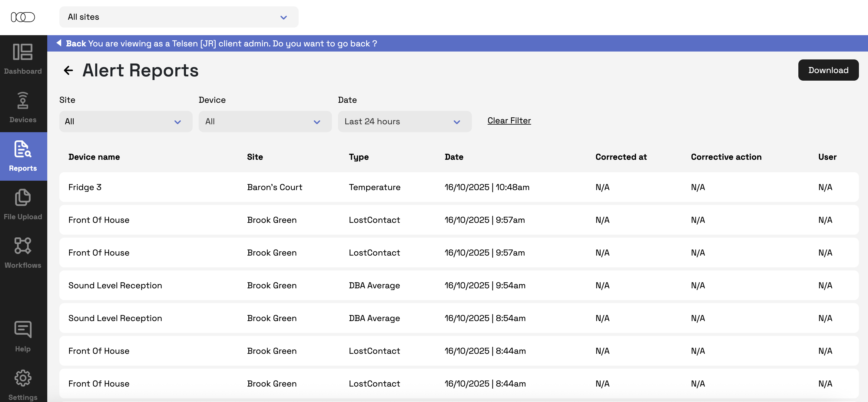Viewport: 868px width, 402px height.
Task: Click the Device name column header
Action: tap(94, 157)
